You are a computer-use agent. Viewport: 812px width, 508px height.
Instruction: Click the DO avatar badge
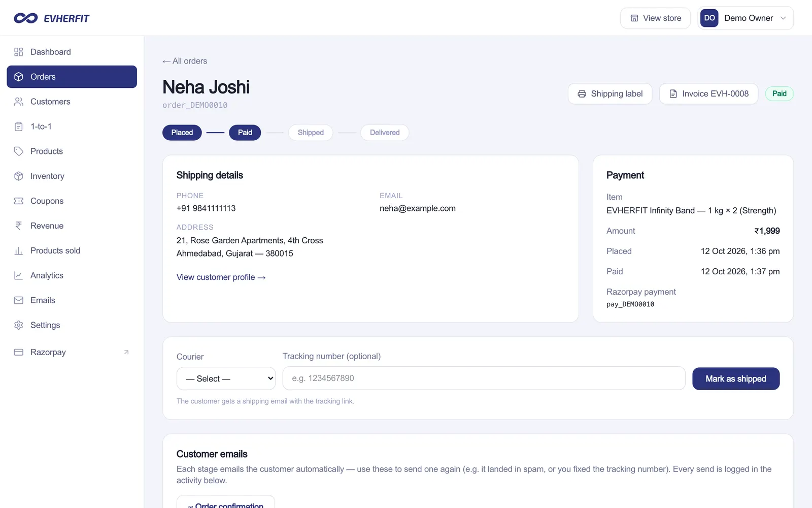(x=709, y=18)
